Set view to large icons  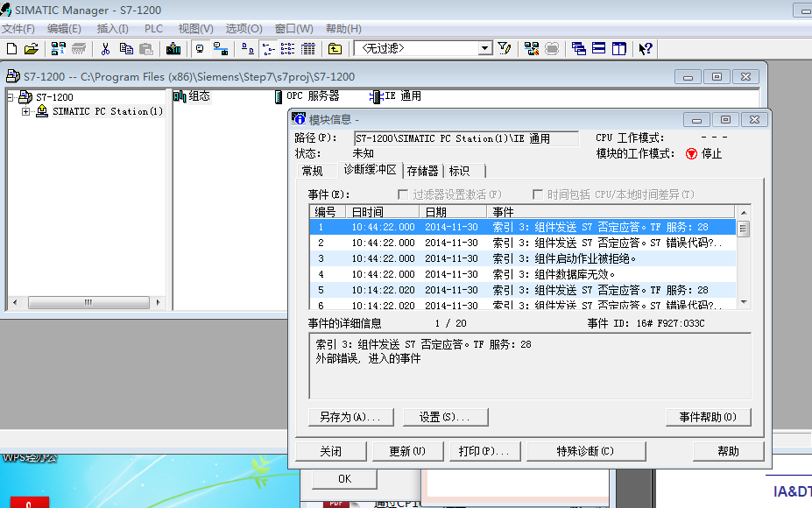pos(248,49)
